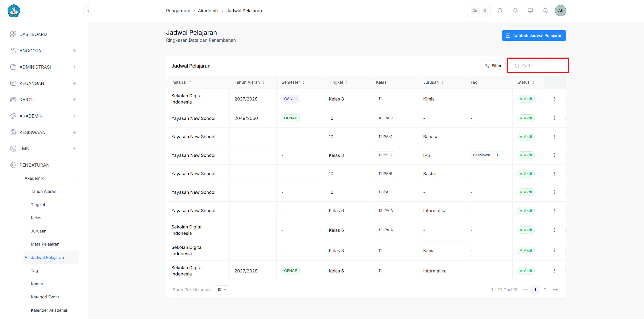The image size is (644, 319).
Task: Expand the AKADEMIK sidebar section
Action: click(74, 116)
